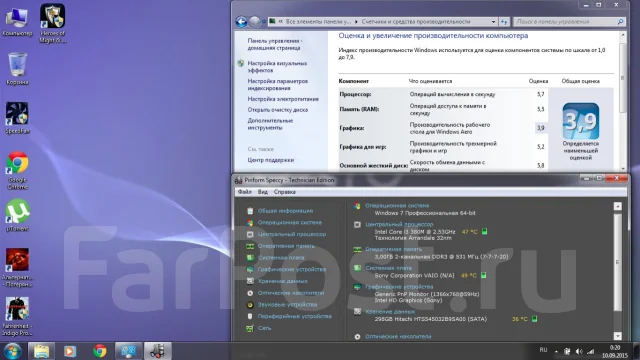This screenshot has width=640, height=360.
Task: Open the Справка menu in Speccy
Action: tap(284, 192)
